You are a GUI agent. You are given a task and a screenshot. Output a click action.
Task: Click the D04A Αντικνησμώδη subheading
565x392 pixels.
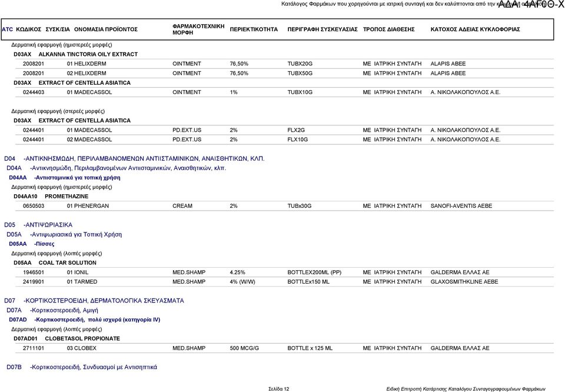tap(116, 168)
